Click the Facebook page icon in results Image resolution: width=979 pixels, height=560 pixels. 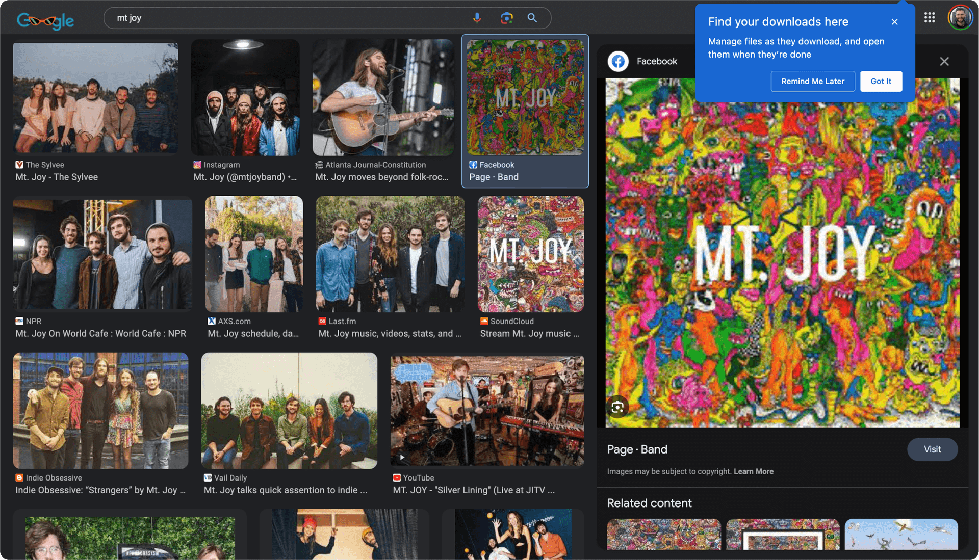473,164
